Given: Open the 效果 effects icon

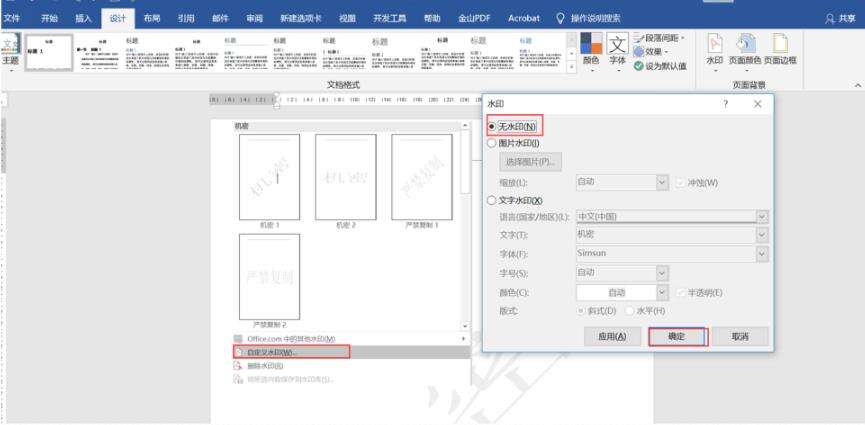Looking at the screenshot, I should (639, 51).
